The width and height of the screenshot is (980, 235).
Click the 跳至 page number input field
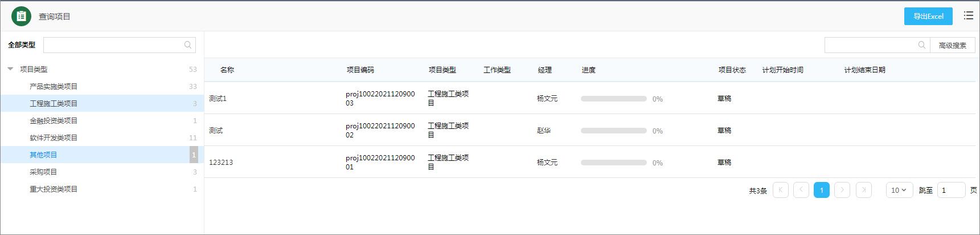(x=950, y=190)
